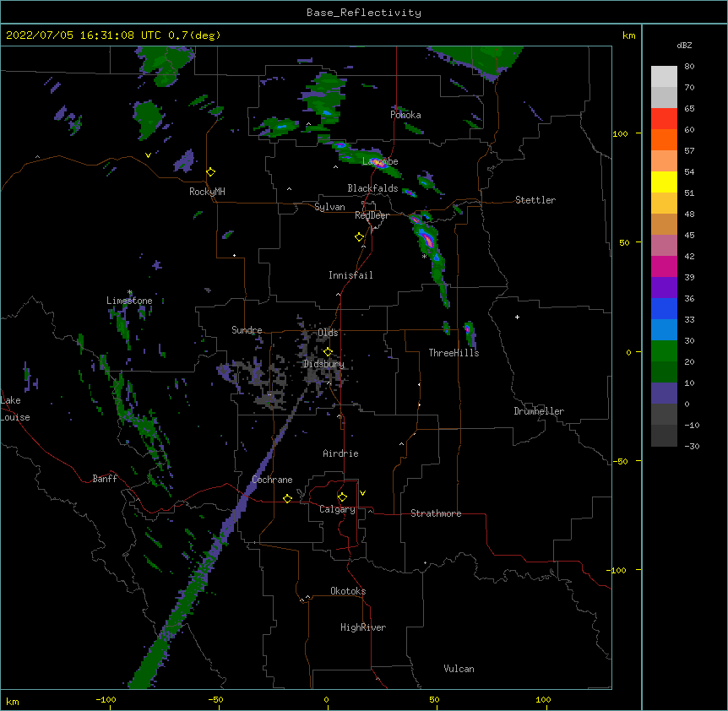Click the Sylvan label
Screen dimensions: 728x711
329,207
